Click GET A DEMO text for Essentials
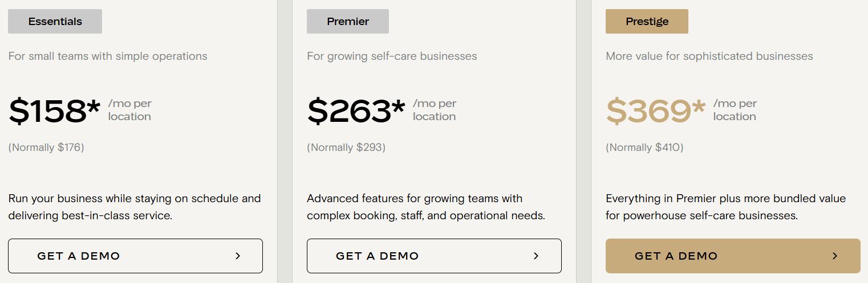868x283 pixels. tap(79, 256)
